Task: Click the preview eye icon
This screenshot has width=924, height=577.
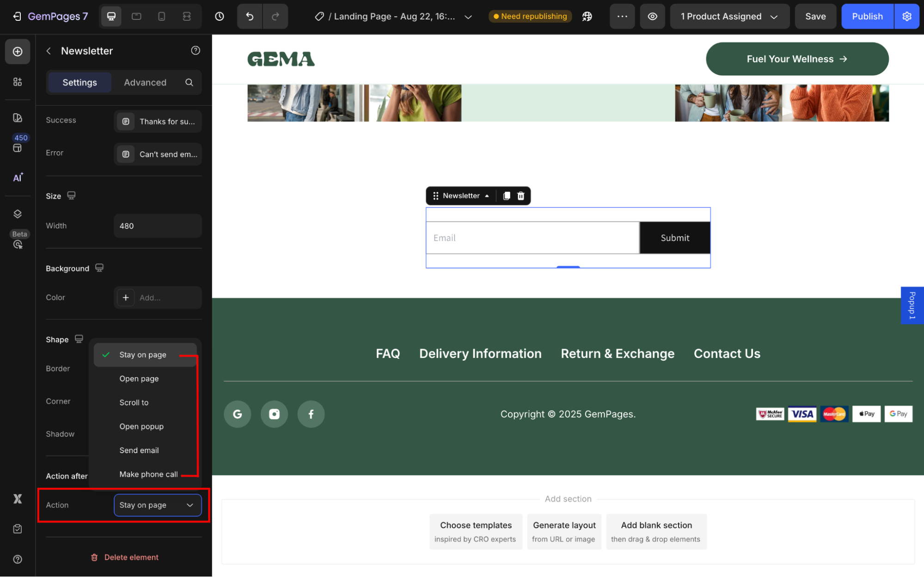Action: [652, 17]
